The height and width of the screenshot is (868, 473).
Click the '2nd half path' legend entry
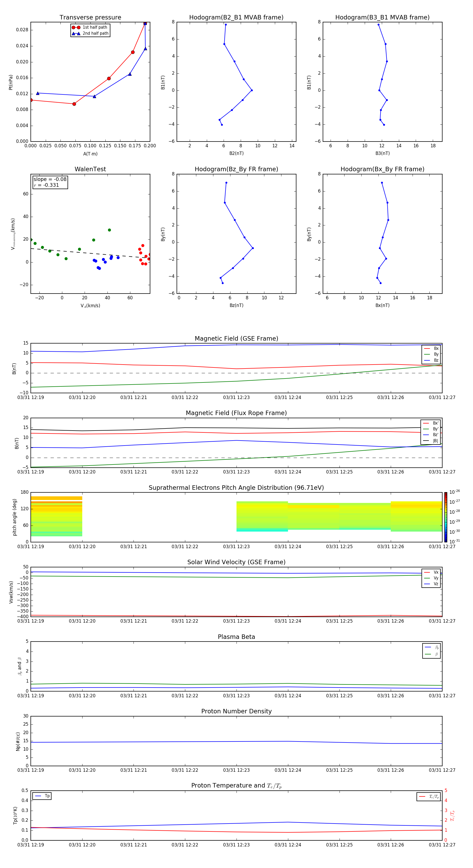click(90, 33)
